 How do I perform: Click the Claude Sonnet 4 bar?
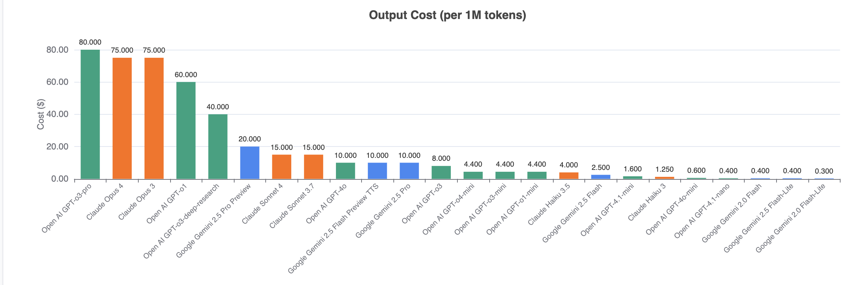281,167
